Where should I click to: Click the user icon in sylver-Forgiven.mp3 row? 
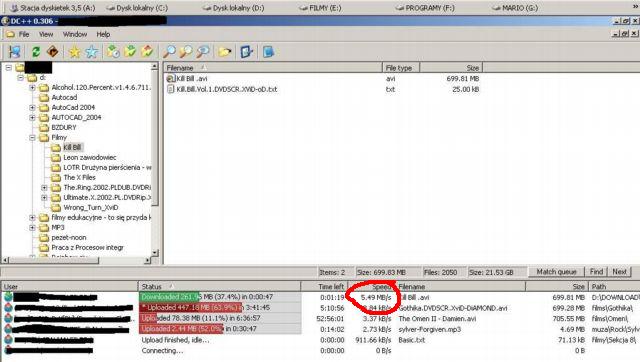coord(9,329)
